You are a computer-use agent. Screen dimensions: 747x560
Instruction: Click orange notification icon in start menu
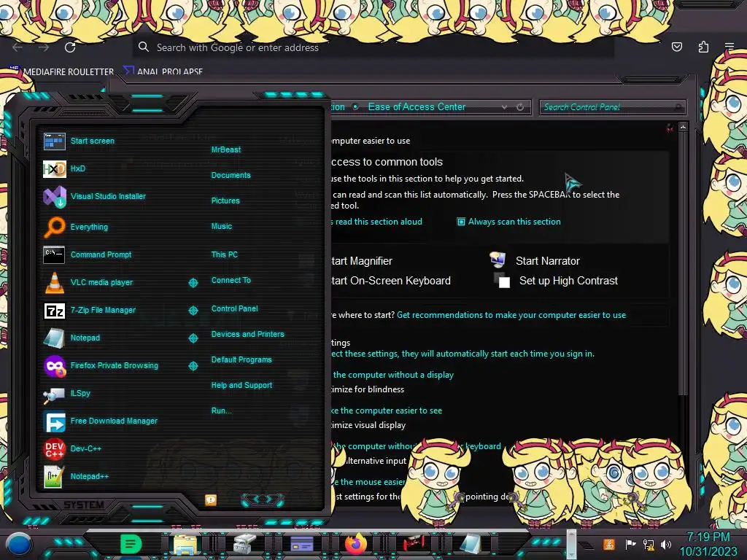tap(211, 499)
